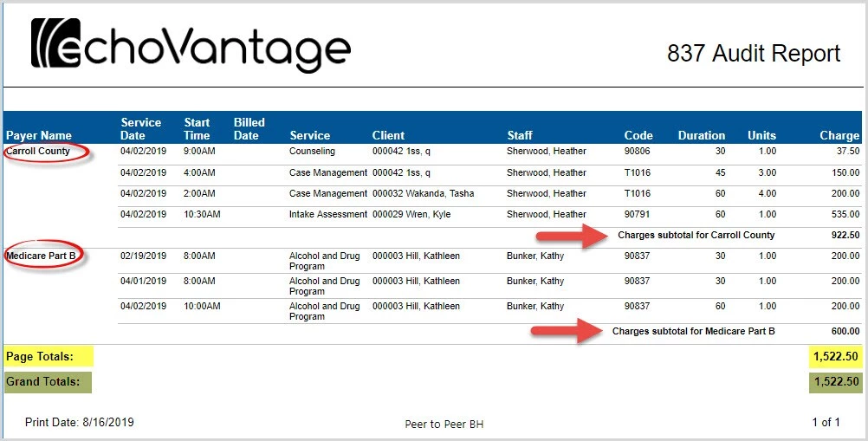Click the 37.50 charge value

pyautogui.click(x=848, y=151)
